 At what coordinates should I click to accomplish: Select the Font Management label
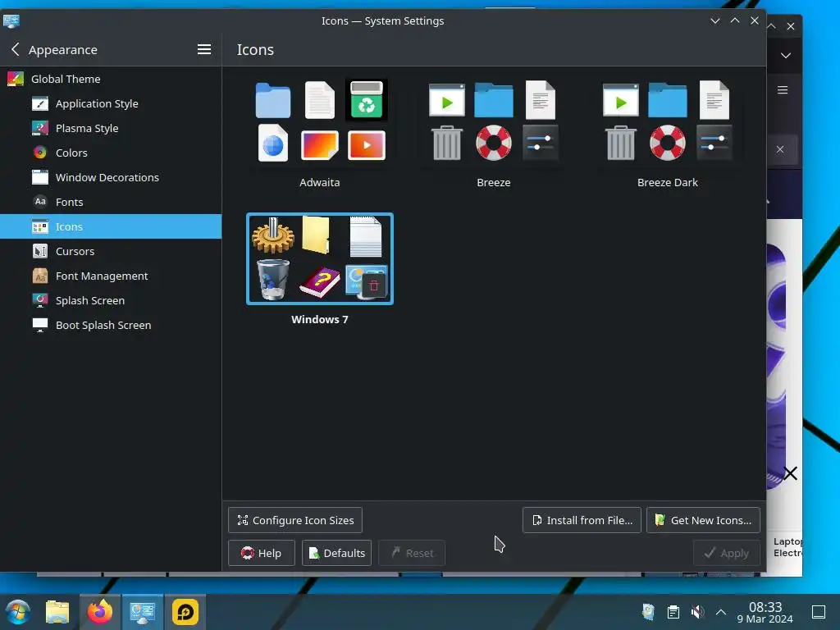tap(102, 276)
